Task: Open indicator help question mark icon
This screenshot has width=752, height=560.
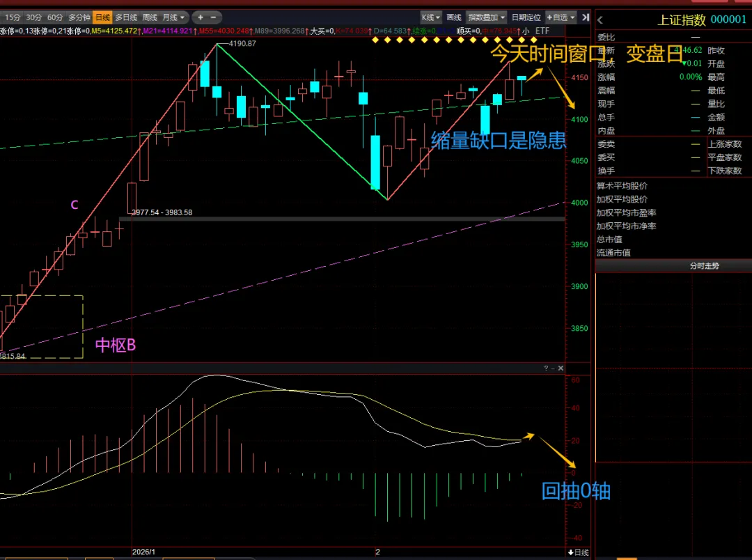Action: click(x=546, y=368)
